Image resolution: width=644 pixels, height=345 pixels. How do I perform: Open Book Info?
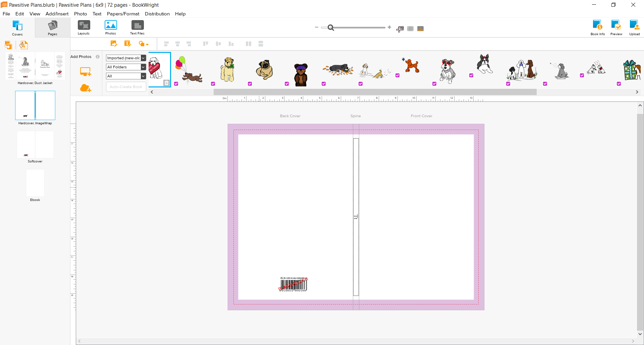598,27
